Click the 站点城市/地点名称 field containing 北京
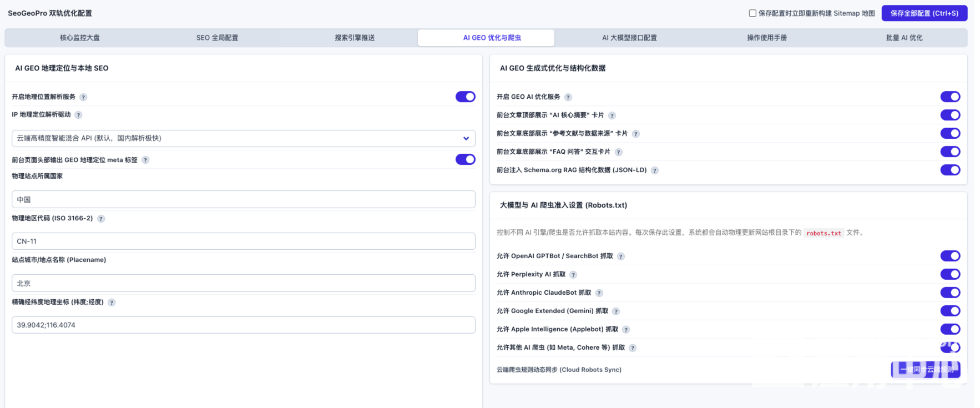This screenshot has height=408, width=980. [244, 283]
